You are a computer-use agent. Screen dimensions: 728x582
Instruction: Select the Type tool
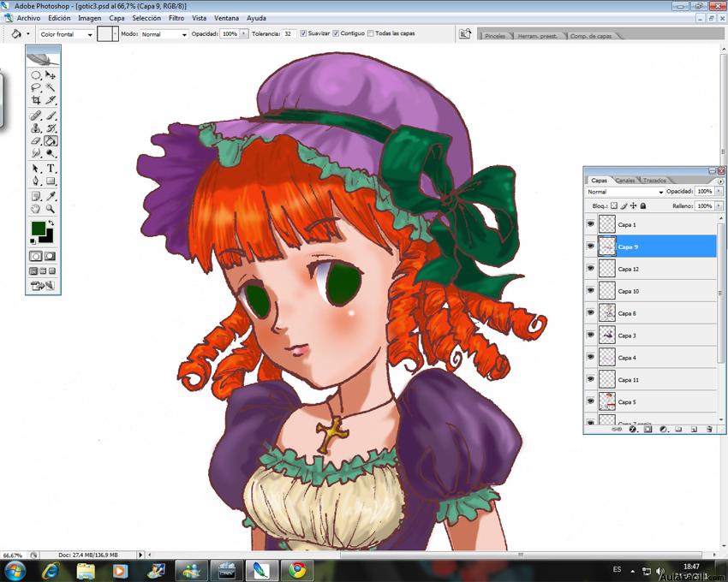[x=51, y=169]
